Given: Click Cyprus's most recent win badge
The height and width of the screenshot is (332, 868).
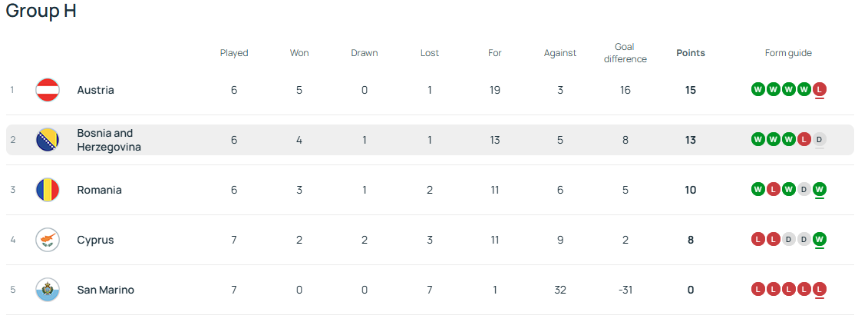Looking at the screenshot, I should [x=820, y=240].
